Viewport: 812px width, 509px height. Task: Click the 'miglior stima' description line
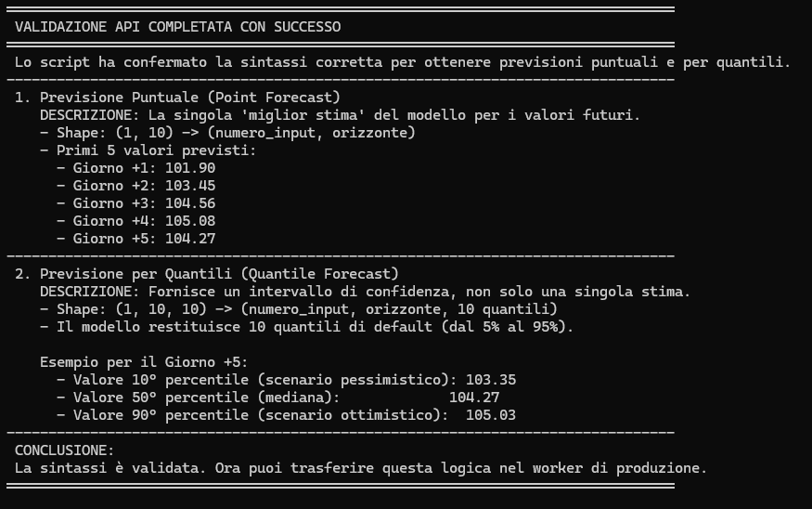click(340, 115)
